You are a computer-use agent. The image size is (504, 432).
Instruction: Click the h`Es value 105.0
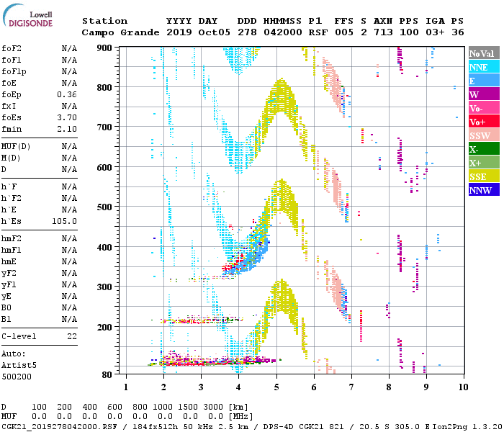[64, 222]
